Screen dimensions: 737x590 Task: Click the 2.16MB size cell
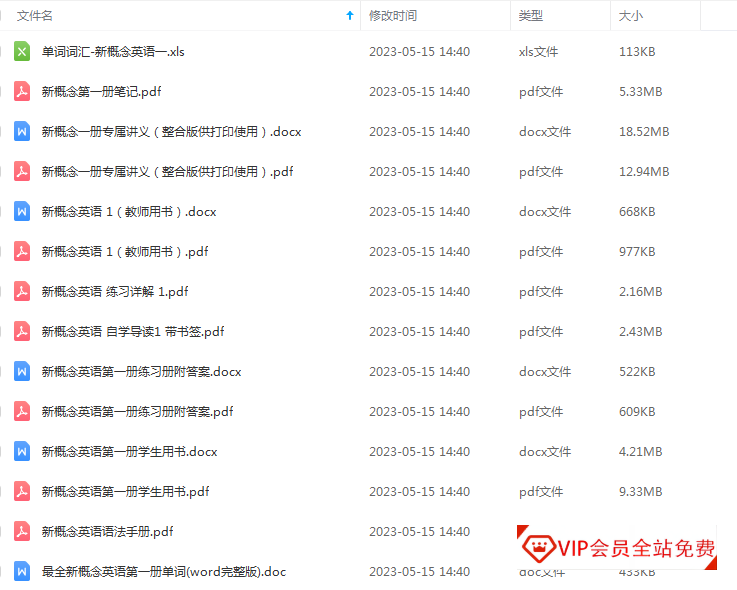641,291
